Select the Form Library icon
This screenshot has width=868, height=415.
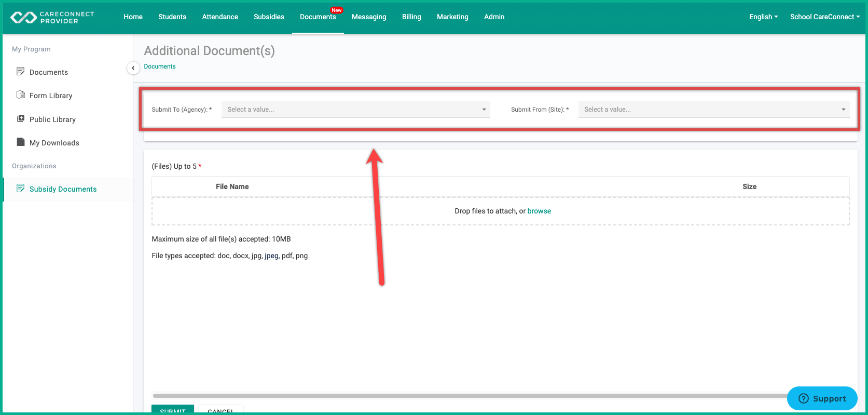point(21,95)
